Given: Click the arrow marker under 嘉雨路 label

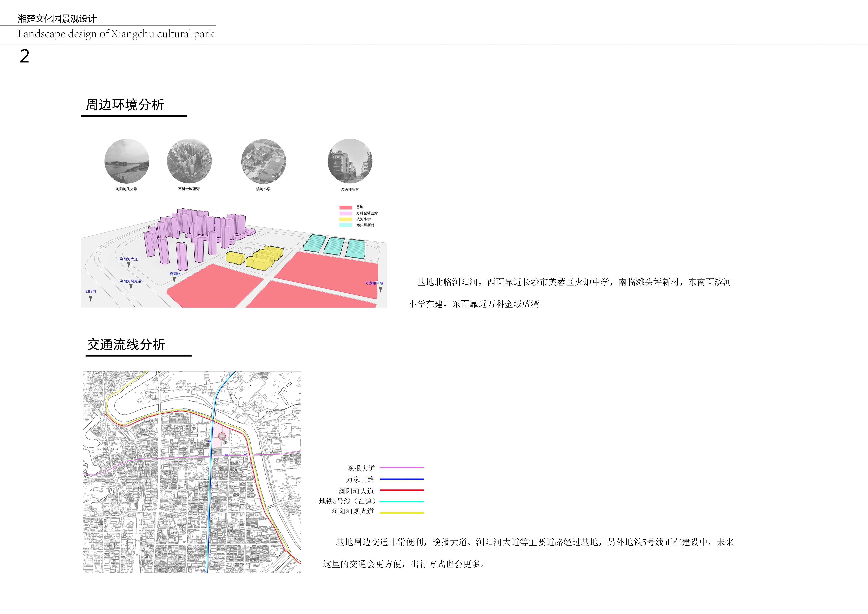Looking at the screenshot, I should pyautogui.click(x=174, y=280).
